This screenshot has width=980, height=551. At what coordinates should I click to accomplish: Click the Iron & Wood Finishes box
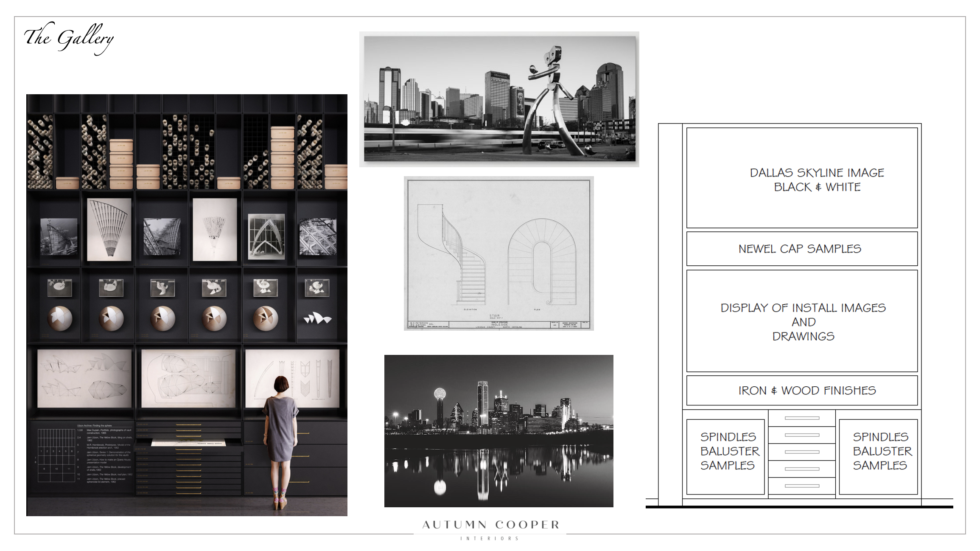[x=801, y=391]
